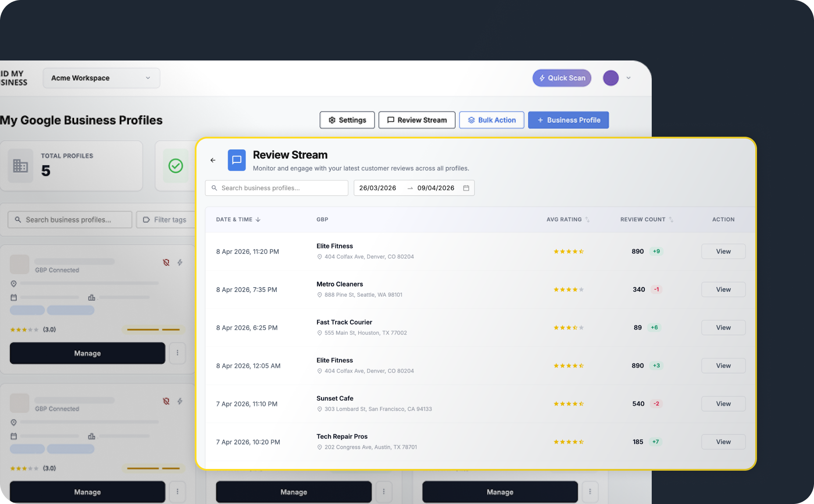View Elite Fitness 11:20 PM review
The height and width of the screenshot is (504, 814).
[x=724, y=252]
